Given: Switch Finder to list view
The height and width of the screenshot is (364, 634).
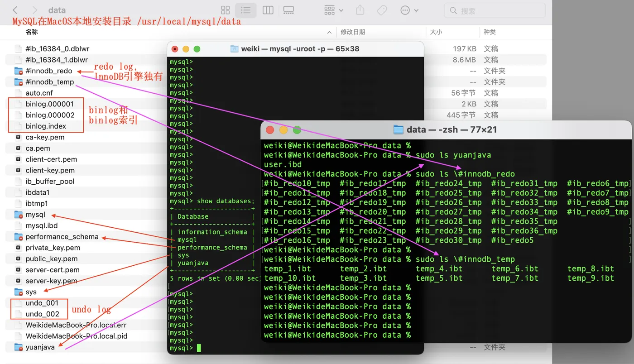Looking at the screenshot, I should (x=246, y=10).
